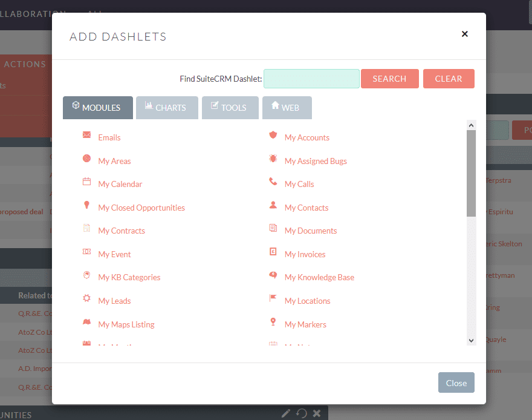This screenshot has height=420, width=532.
Task: Click the bug icon beside My Assigned Bugs
Action: (273, 158)
